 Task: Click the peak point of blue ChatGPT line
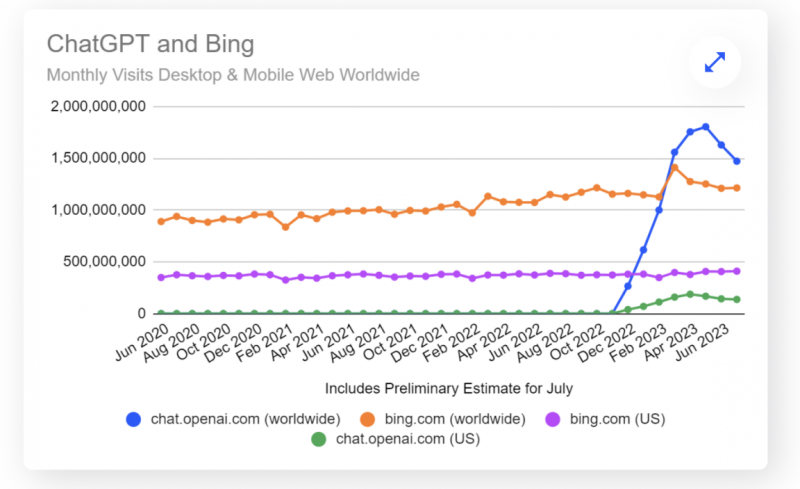tap(706, 127)
